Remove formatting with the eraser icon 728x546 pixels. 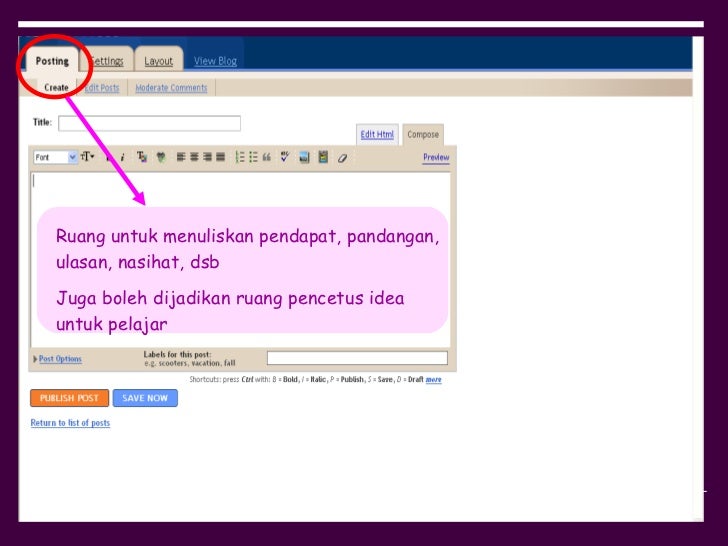click(x=343, y=158)
